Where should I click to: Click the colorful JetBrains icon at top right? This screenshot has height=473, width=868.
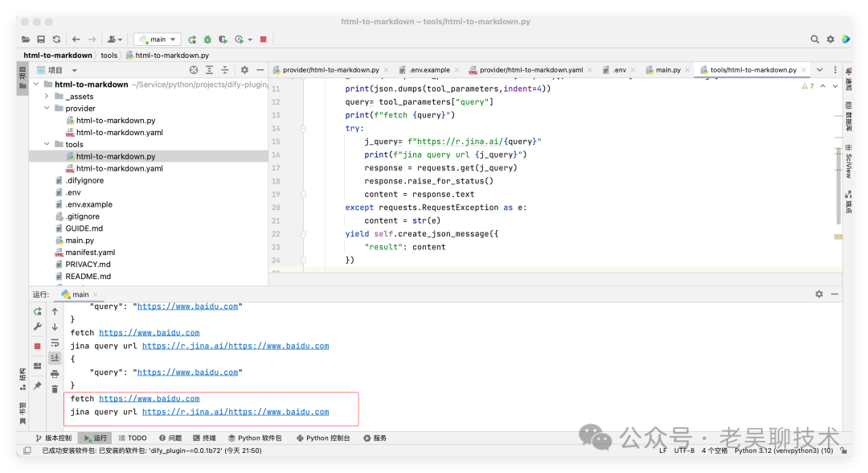pos(845,39)
